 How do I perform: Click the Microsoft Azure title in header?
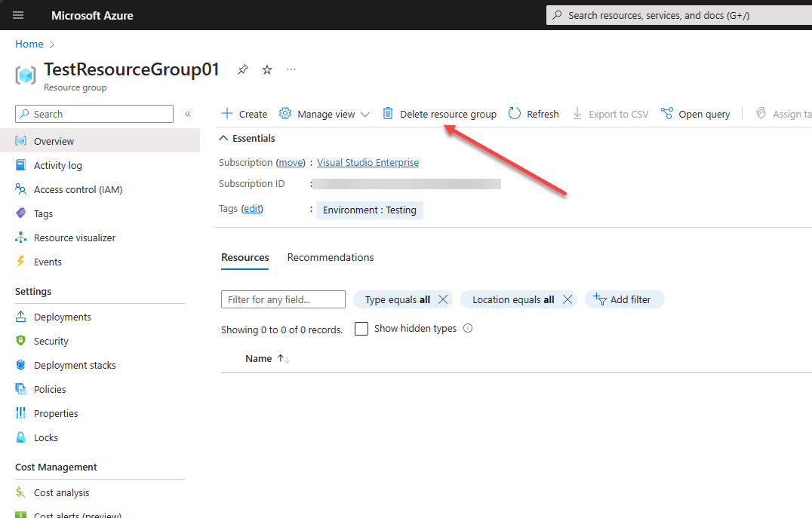pyautogui.click(x=92, y=16)
